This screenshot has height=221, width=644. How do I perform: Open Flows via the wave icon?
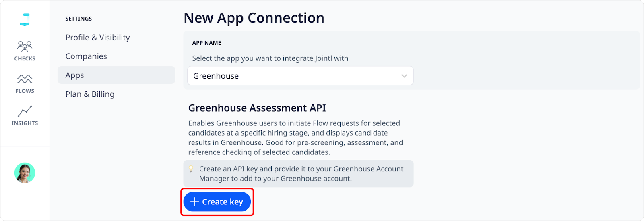tap(25, 79)
